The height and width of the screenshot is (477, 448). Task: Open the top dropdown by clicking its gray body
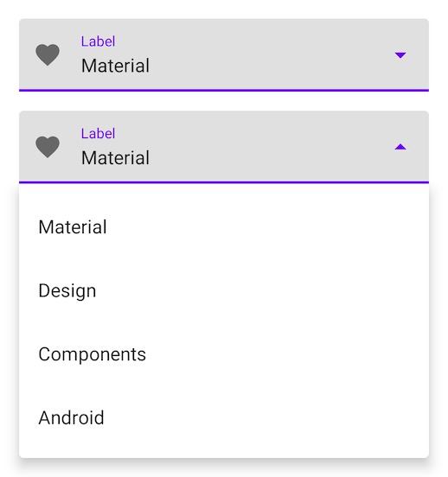tap(224, 54)
